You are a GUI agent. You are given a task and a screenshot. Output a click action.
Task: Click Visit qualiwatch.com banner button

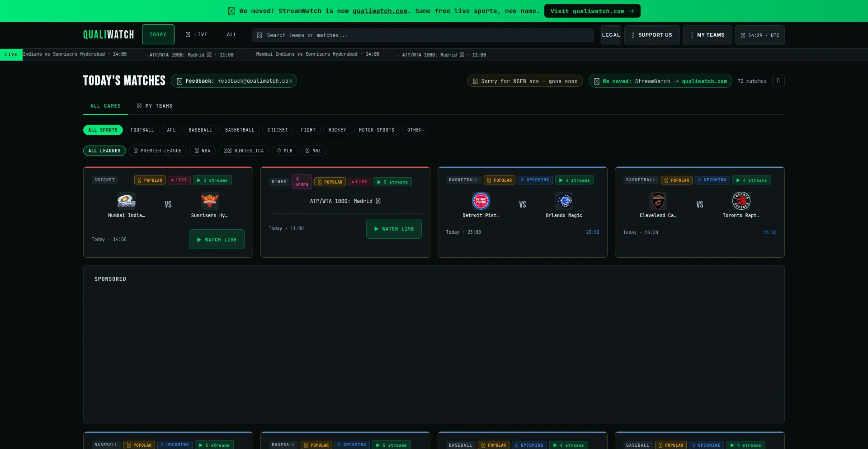pos(592,11)
